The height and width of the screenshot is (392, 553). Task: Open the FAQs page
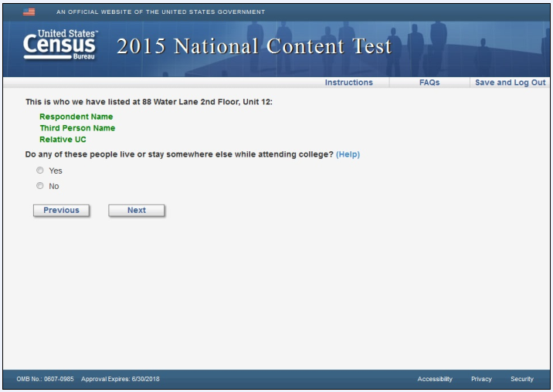(x=429, y=83)
